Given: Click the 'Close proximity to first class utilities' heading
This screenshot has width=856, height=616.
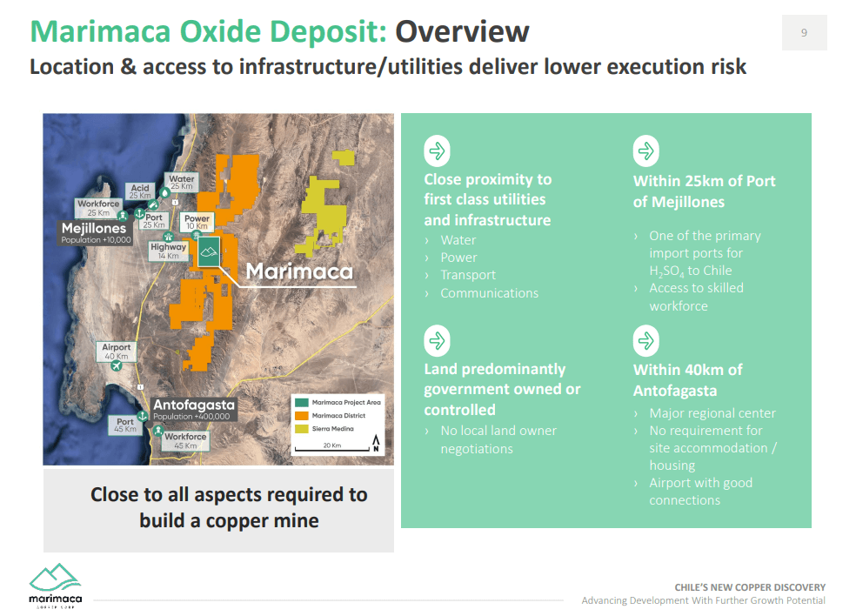Looking at the screenshot, I should point(487,200).
